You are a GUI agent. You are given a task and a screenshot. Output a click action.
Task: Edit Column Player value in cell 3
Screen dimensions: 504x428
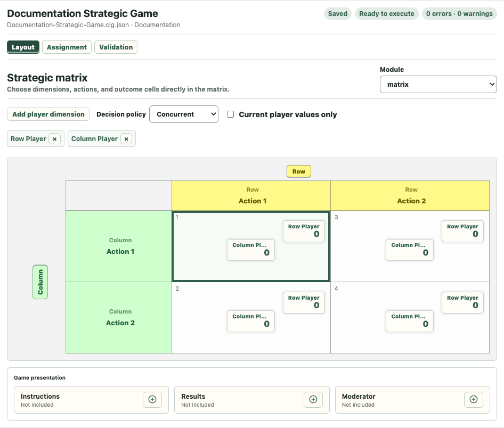[x=410, y=250]
